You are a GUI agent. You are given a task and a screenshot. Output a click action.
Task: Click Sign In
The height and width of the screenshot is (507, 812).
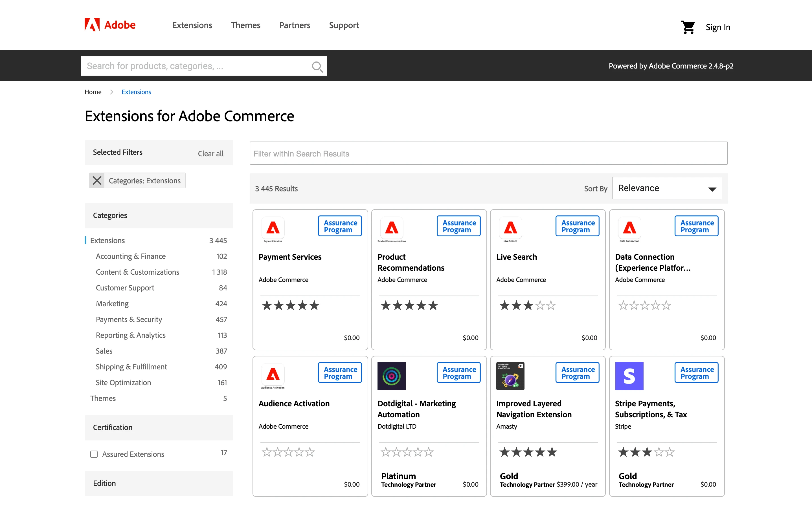tap(718, 27)
